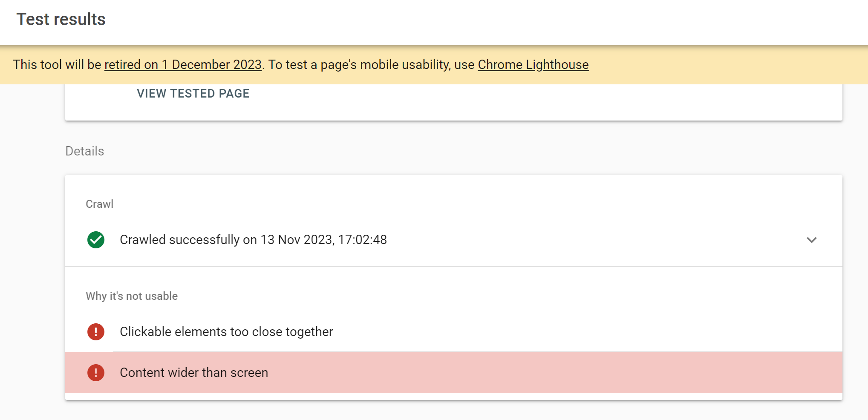Expand the Crawled successfully details chevron
The height and width of the screenshot is (420, 868).
click(x=811, y=240)
